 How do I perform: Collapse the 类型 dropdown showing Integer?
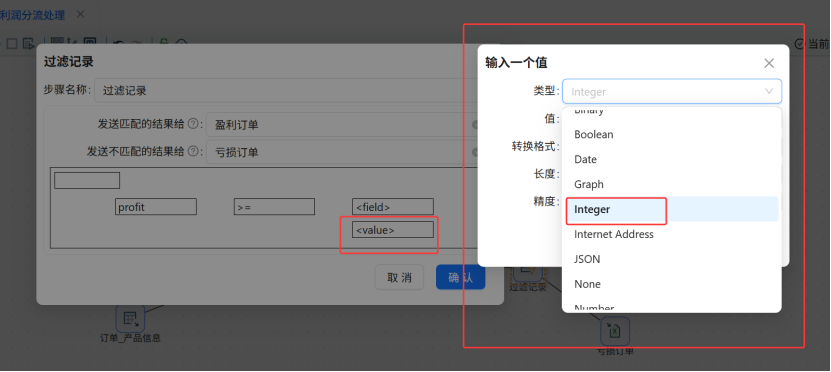[671, 91]
